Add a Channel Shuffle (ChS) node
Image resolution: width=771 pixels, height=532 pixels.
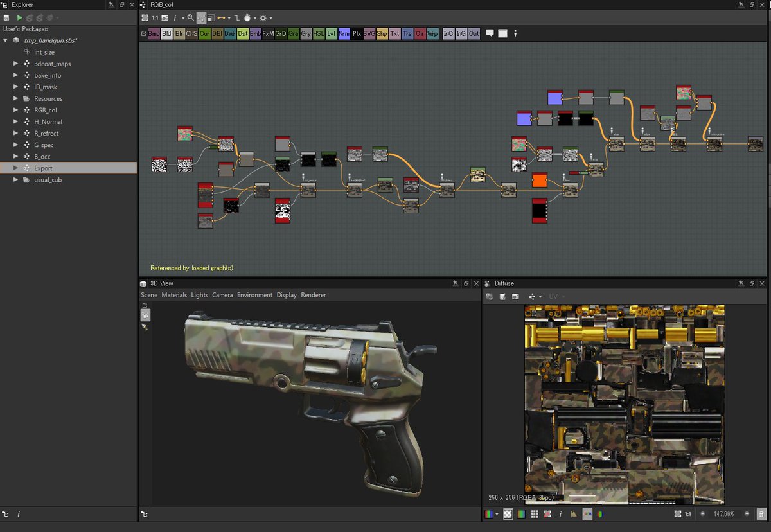pos(192,33)
